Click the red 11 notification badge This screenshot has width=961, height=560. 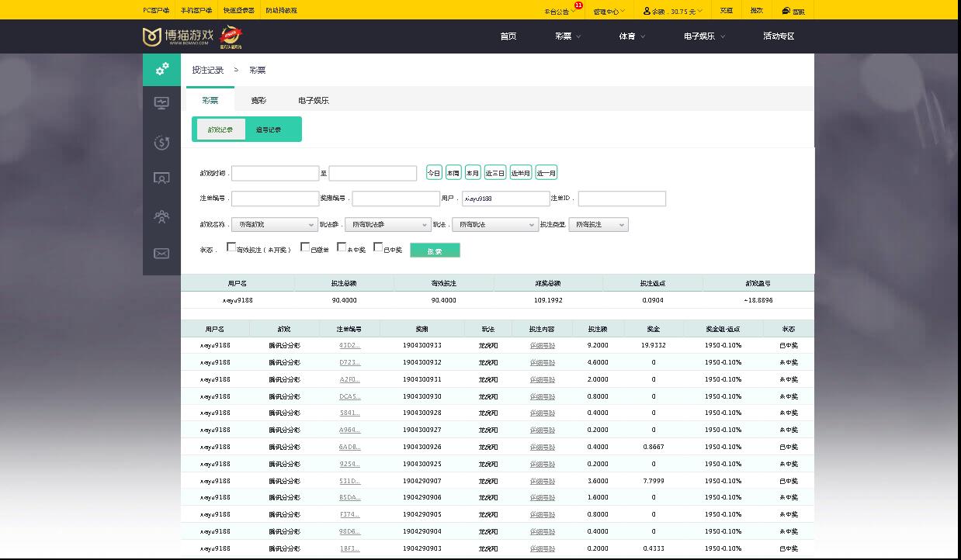[578, 5]
